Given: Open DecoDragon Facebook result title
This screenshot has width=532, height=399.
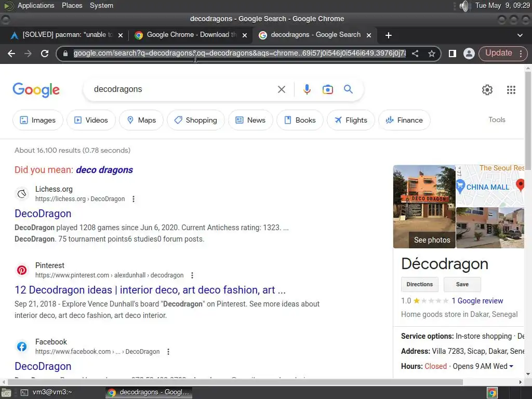Looking at the screenshot, I should tap(43, 366).
